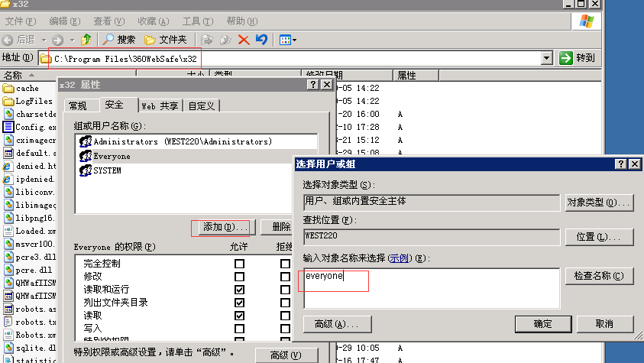This screenshot has width=644, height=363.
Task: Click the red Delete X toolbar icon
Action: click(x=244, y=39)
